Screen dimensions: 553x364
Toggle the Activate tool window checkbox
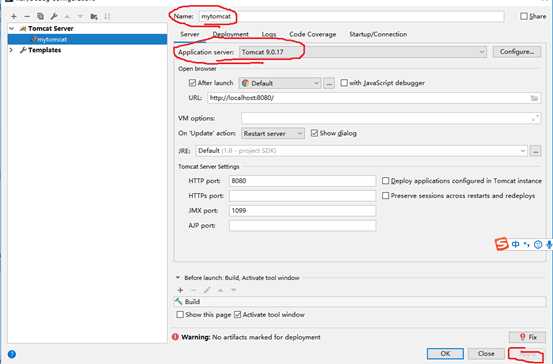(x=237, y=315)
